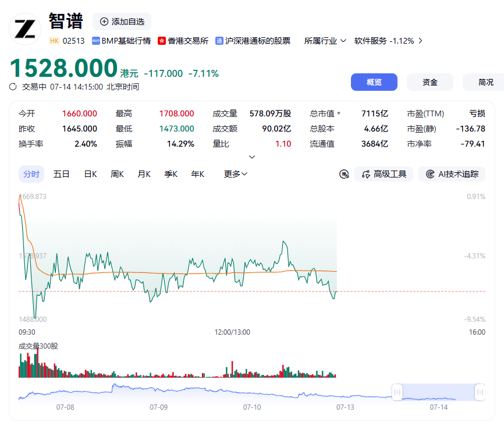Click the 今开 value 1660.000
Screen dimensions: 504x426
coord(79,113)
